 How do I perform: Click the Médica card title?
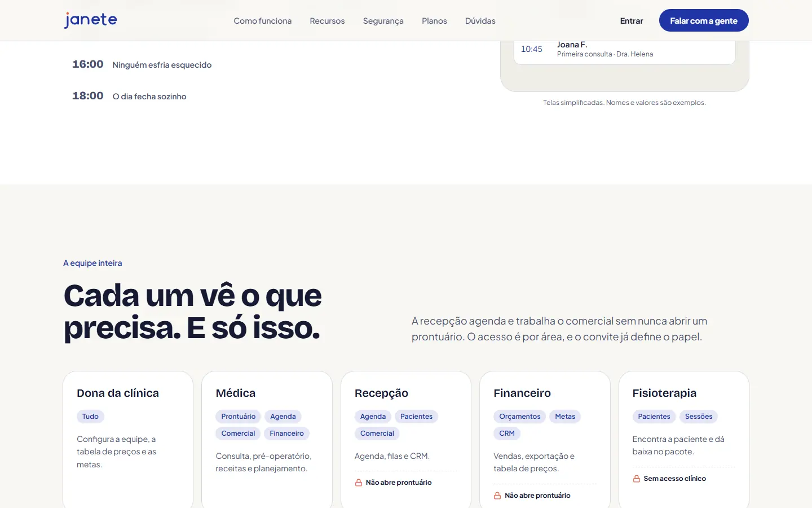tap(236, 393)
